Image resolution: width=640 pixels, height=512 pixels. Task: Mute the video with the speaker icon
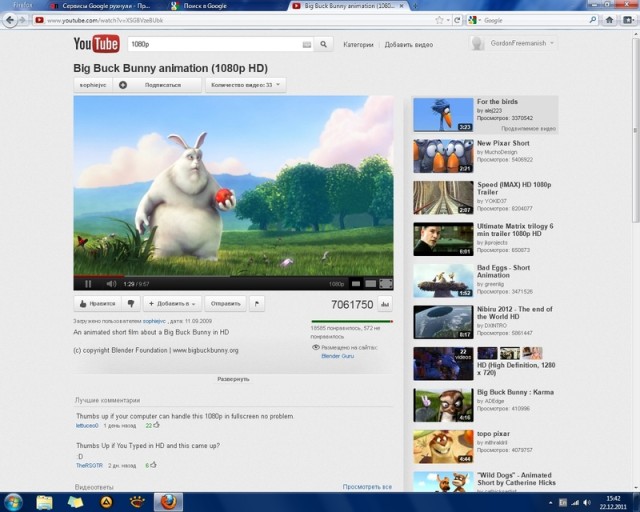pyautogui.click(x=111, y=284)
